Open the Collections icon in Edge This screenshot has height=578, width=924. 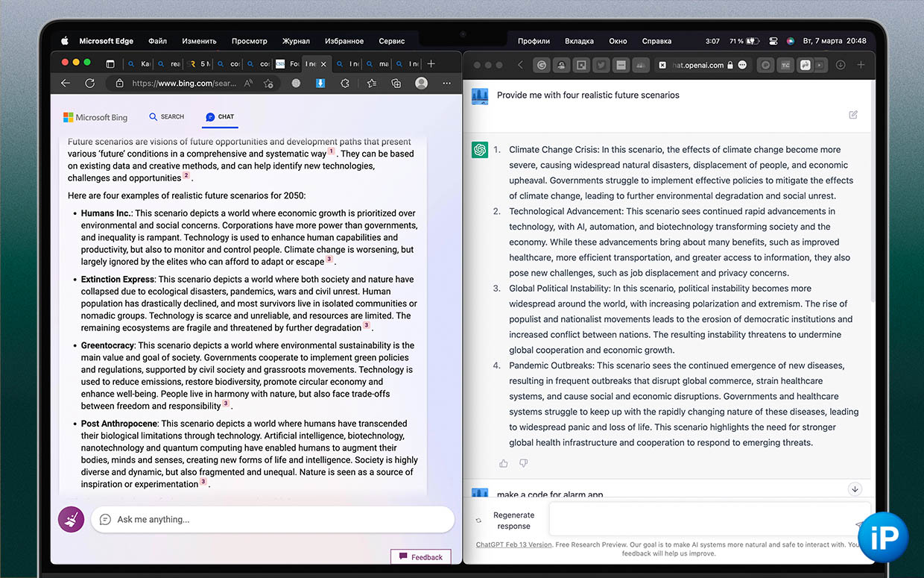(x=396, y=84)
